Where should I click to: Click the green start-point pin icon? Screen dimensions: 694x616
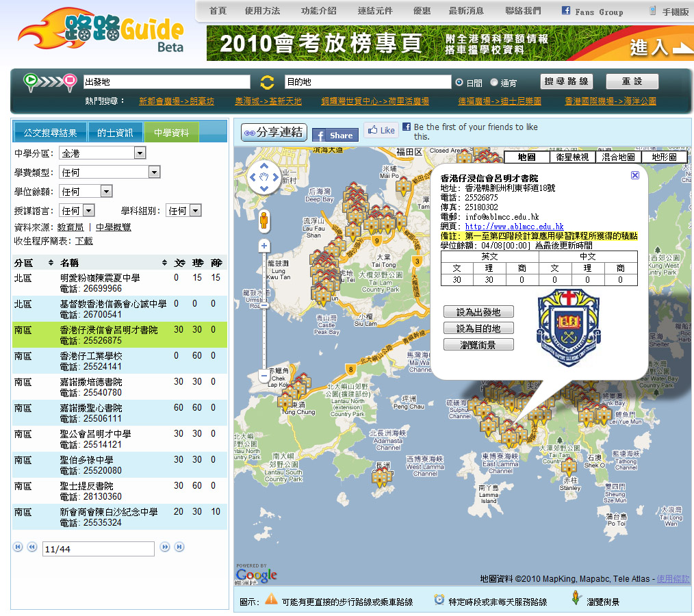tap(31, 81)
